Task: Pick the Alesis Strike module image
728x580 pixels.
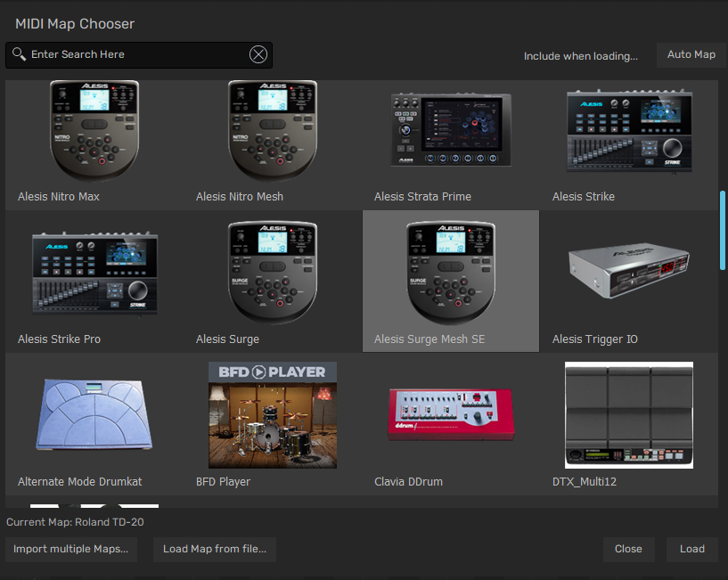Action: tap(629, 131)
